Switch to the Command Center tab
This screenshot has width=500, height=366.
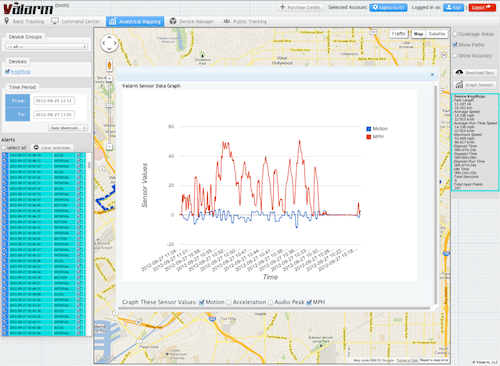tap(76, 21)
